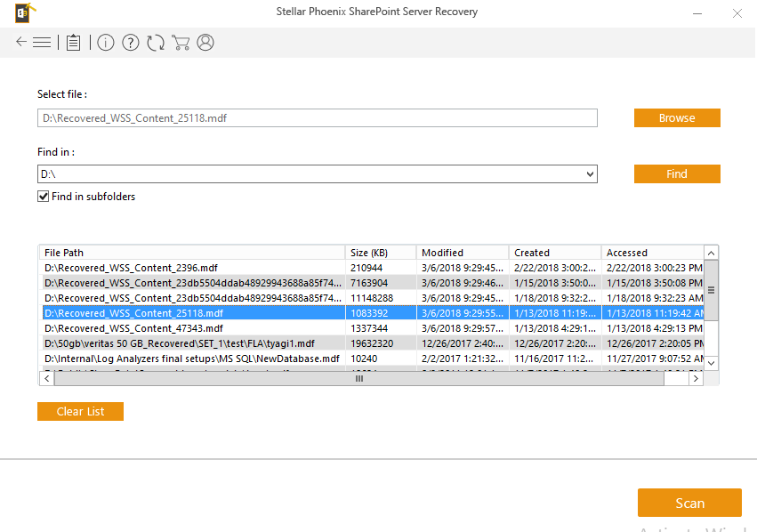
Task: Select the Recovered_WSS_Content_47343.mdf file row
Action: (192, 328)
